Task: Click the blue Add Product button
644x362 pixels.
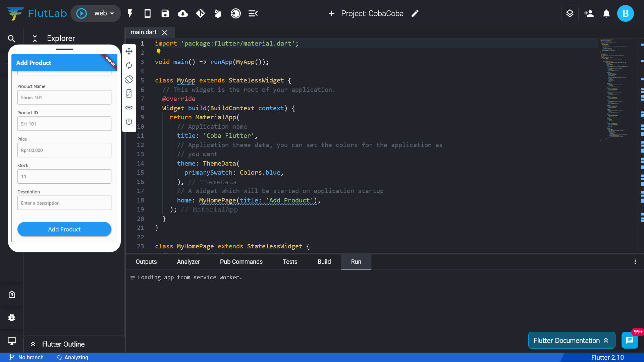Action: pyautogui.click(x=64, y=229)
